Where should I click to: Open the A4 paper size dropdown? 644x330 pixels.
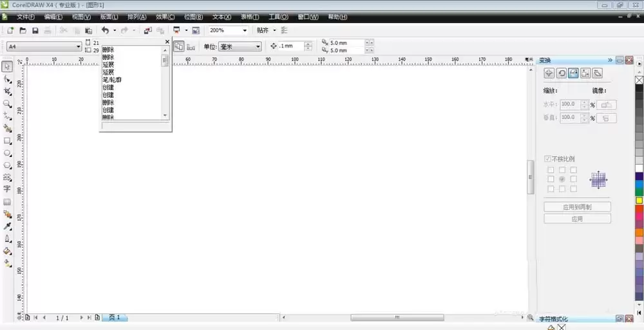click(79, 46)
